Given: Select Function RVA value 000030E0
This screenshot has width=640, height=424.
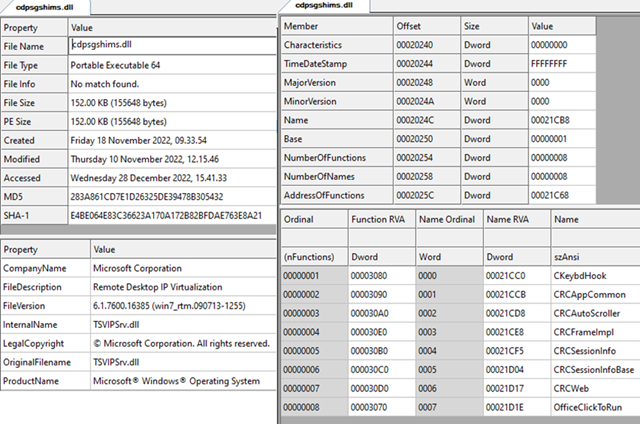Looking at the screenshot, I should [x=369, y=332].
